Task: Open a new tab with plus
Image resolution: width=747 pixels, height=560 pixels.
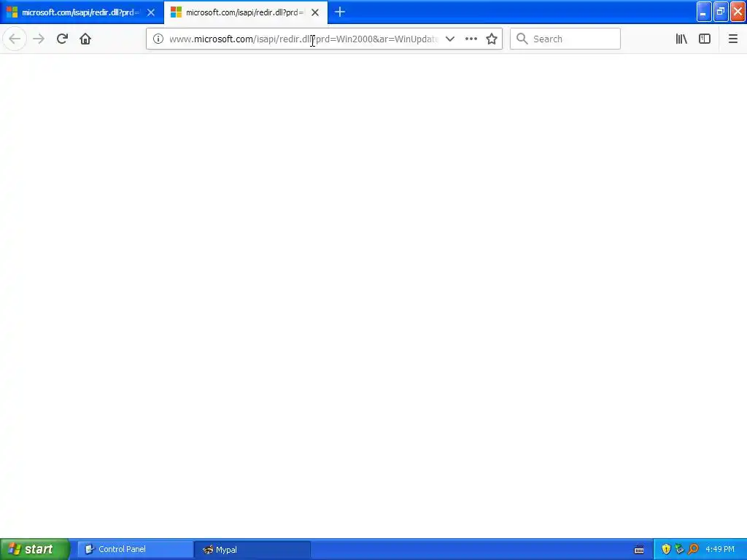Action: tap(340, 12)
